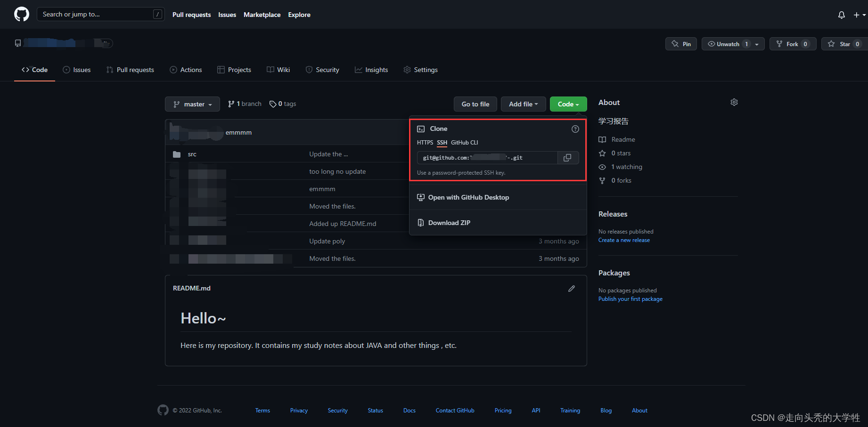Copy the clone URL to clipboard
This screenshot has height=427, width=868.
[x=568, y=158]
